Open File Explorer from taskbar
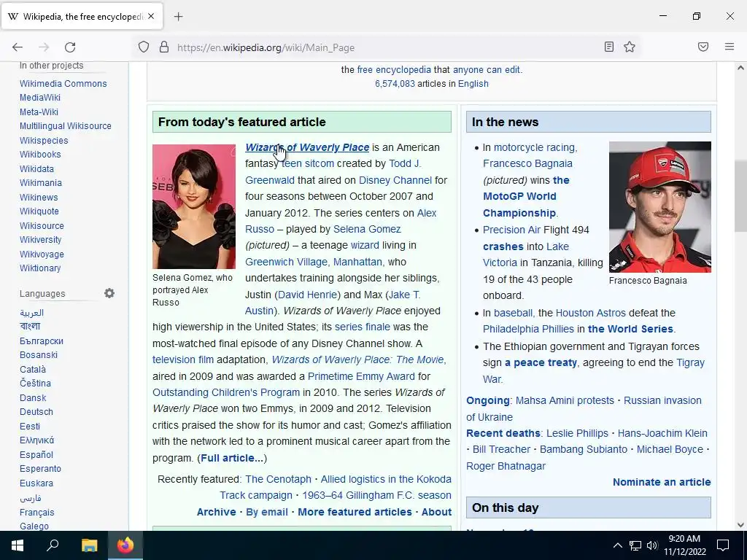 (x=89, y=545)
